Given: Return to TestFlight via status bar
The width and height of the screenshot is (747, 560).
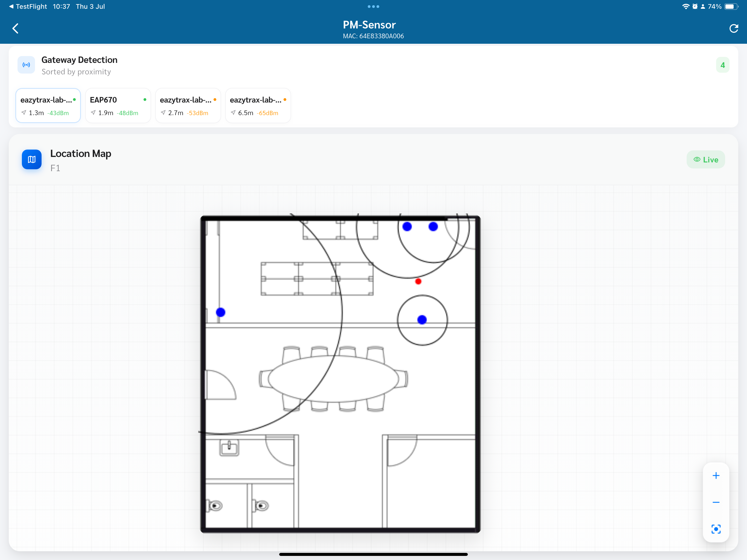Looking at the screenshot, I should coord(28,6).
